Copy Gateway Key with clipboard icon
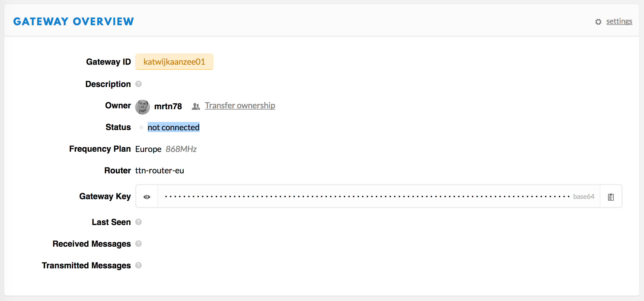The height and width of the screenshot is (301, 644). click(x=611, y=197)
